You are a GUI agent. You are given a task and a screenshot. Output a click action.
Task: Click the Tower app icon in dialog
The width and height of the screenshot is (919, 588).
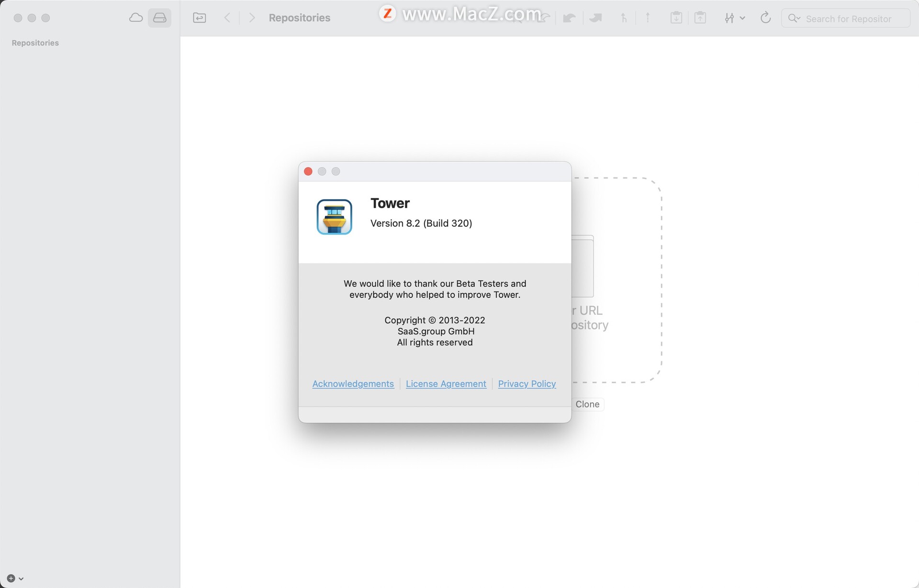click(335, 217)
